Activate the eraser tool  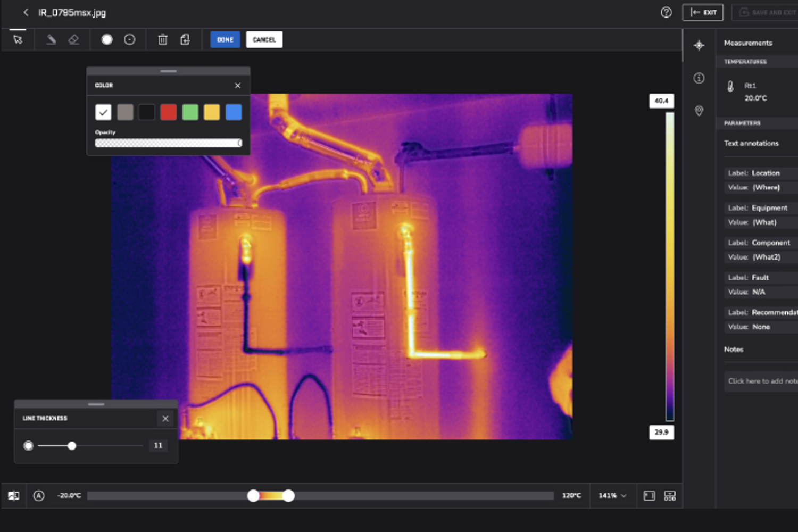[74, 40]
